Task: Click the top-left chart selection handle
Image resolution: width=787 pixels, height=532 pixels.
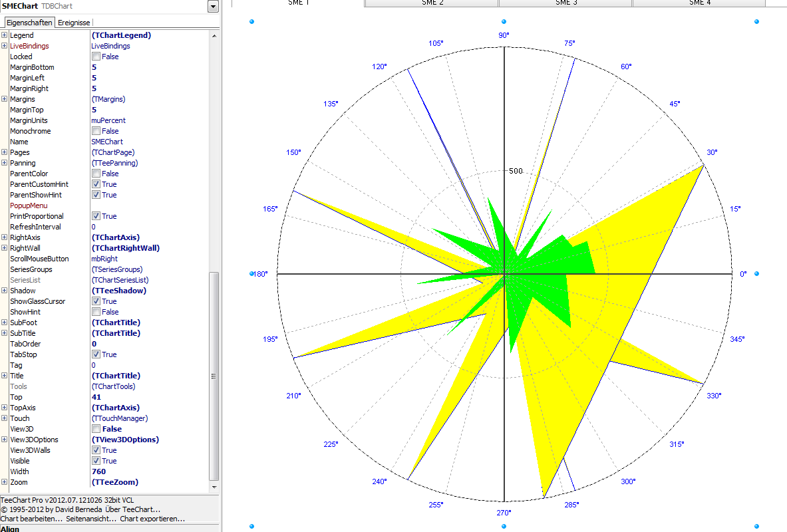Action: coord(252,21)
